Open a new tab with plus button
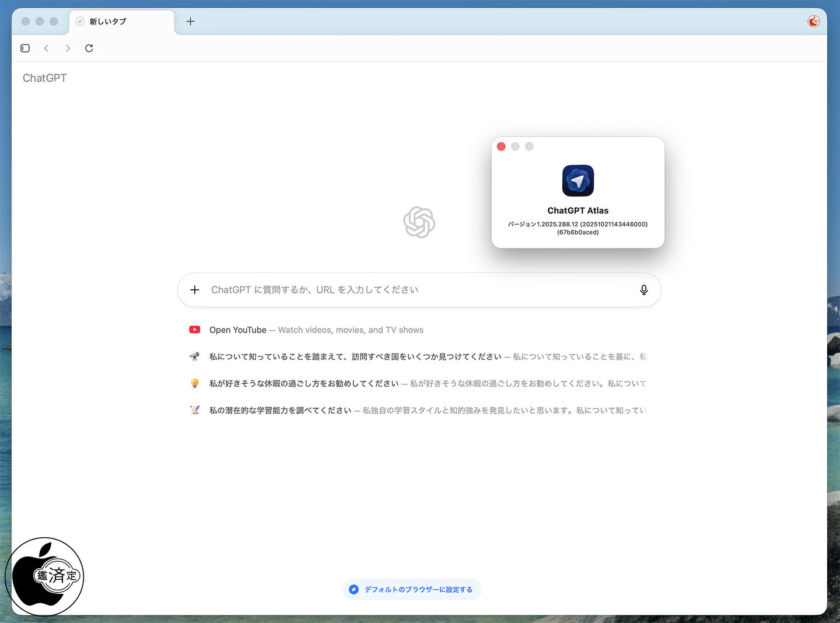The image size is (840, 623). pyautogui.click(x=190, y=22)
